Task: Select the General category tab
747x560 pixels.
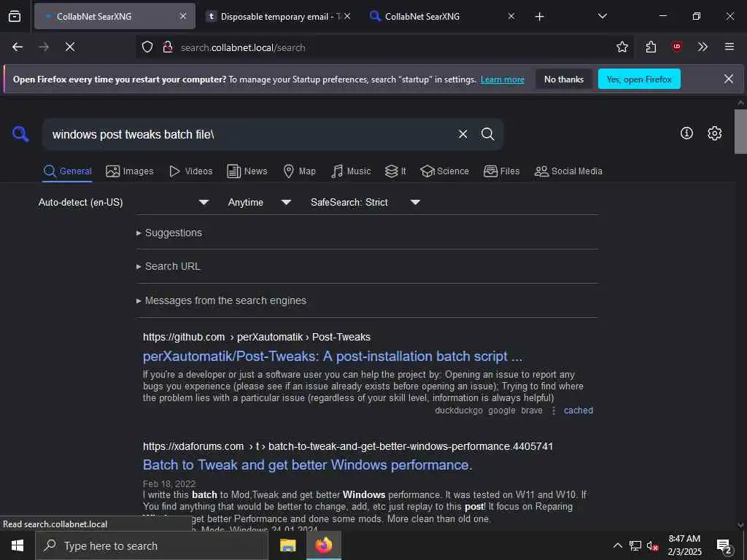Action: 67,171
